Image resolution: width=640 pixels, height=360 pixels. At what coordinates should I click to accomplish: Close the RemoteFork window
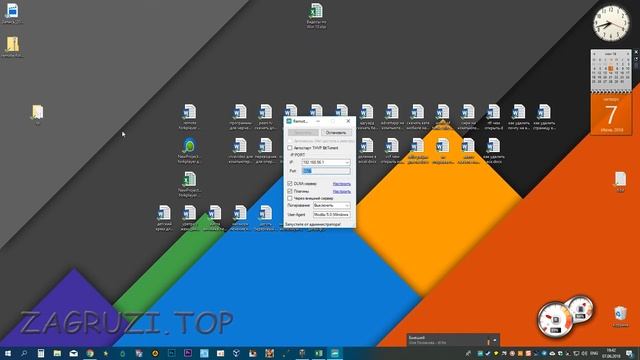[348, 121]
